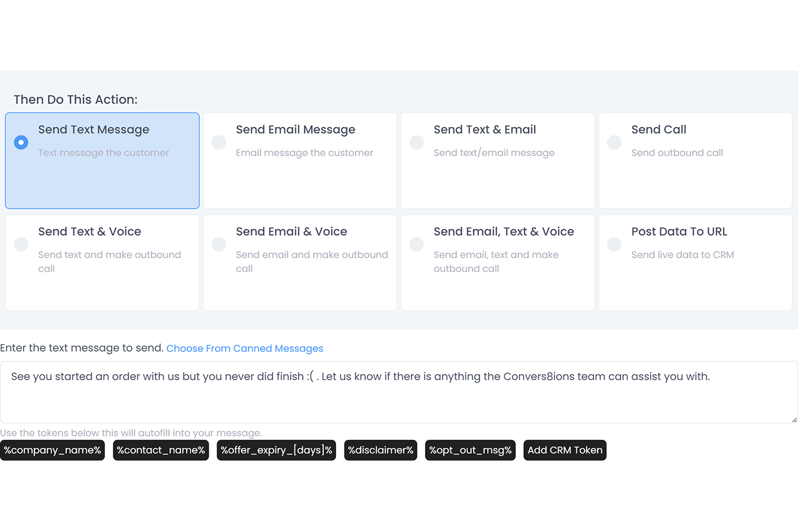Viewport: 798px width, 532px height.
Task: Click the Send Email Message card
Action: 299,161
